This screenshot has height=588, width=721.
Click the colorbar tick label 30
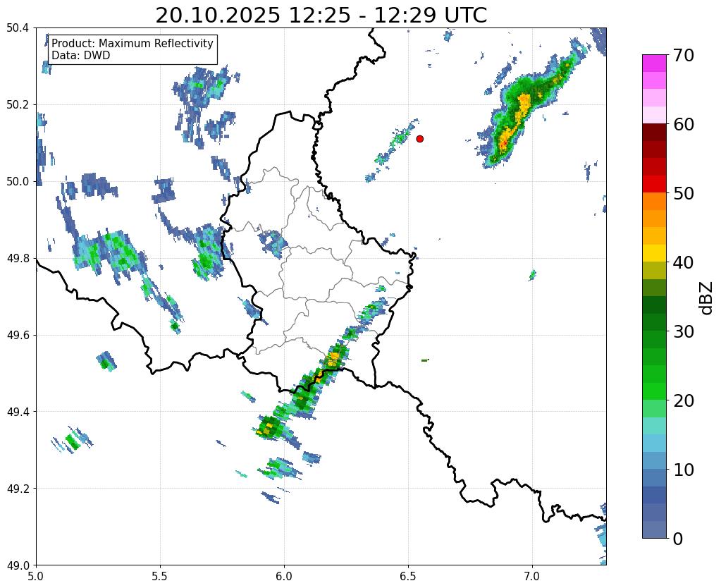pyautogui.click(x=683, y=331)
